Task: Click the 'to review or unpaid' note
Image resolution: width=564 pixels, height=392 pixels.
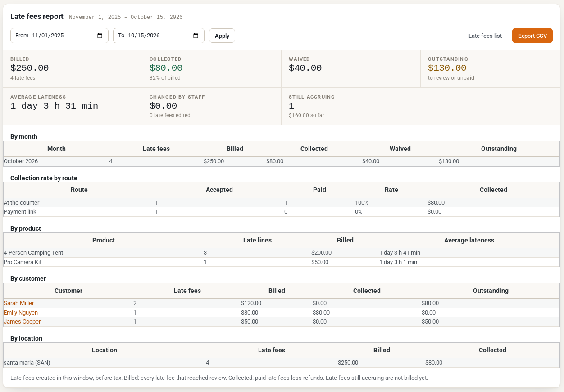Action: coord(451,78)
